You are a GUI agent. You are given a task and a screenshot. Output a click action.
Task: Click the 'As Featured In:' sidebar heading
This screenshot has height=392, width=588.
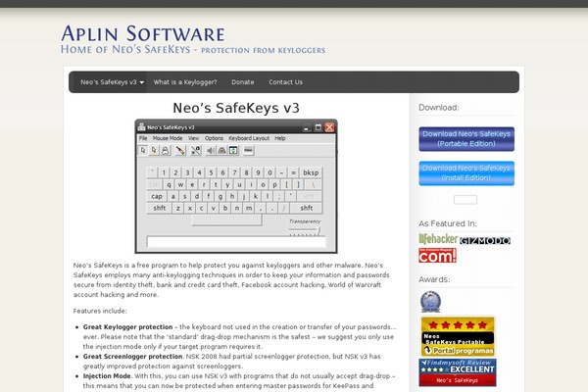[x=448, y=223]
